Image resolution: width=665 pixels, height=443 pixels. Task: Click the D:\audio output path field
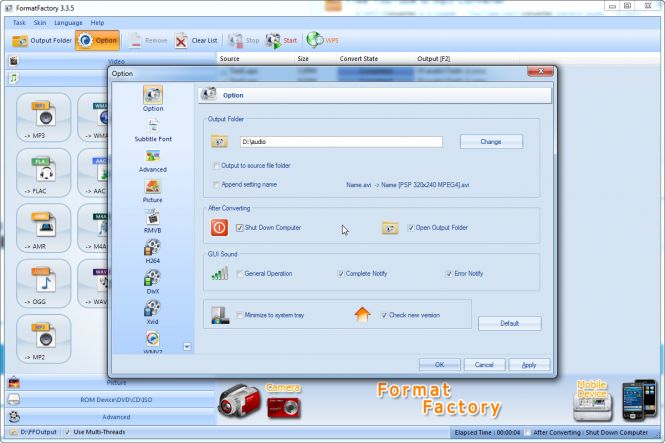coord(341,142)
